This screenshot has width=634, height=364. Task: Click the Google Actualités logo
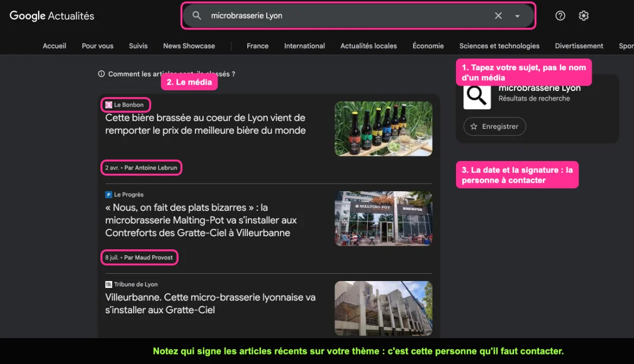point(52,16)
